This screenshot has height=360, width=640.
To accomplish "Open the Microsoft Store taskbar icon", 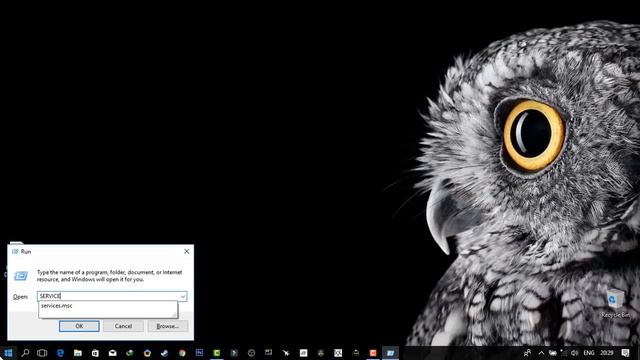I will click(x=95, y=353).
